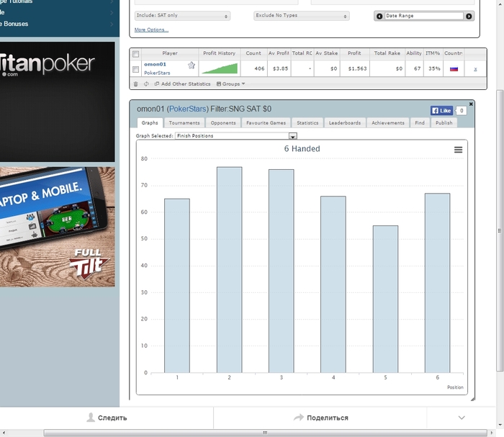Close the omon01 details panel
The height and width of the screenshot is (437, 504).
[471, 104]
